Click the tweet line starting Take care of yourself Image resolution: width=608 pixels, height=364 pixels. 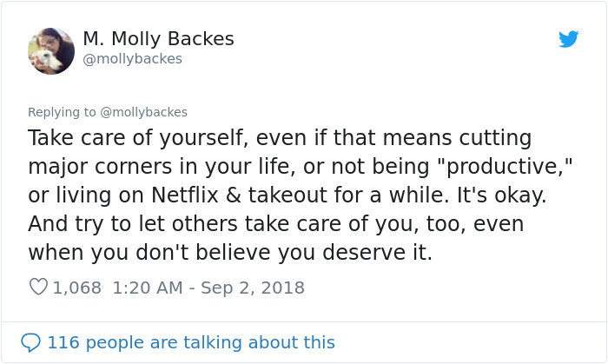279,138
